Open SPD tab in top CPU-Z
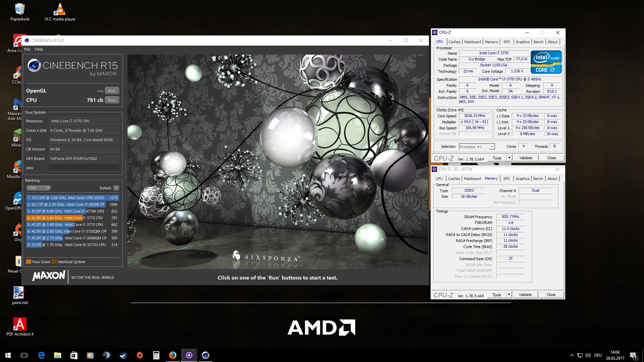 (507, 42)
